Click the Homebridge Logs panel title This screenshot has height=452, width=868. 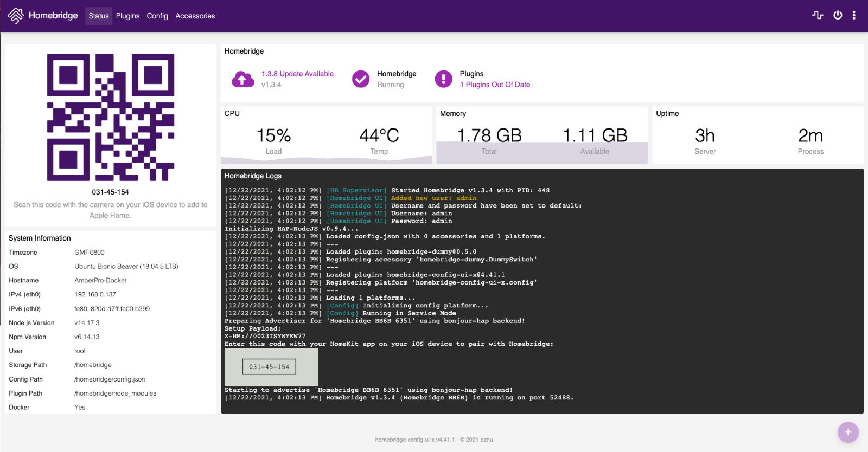[x=253, y=176]
